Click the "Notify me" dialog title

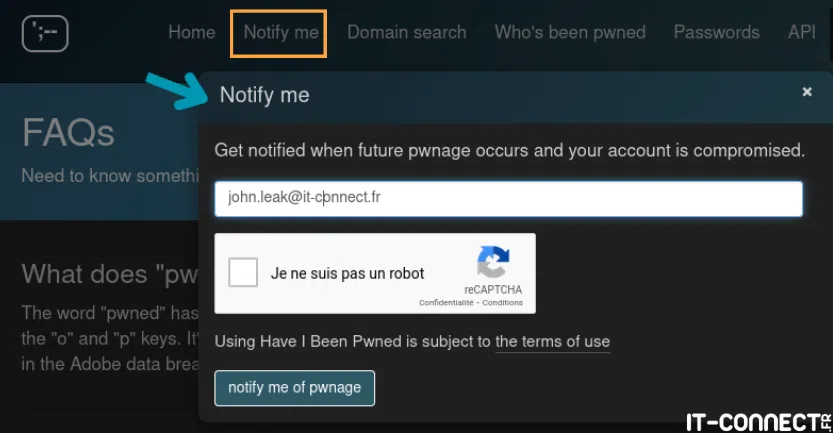click(x=264, y=95)
